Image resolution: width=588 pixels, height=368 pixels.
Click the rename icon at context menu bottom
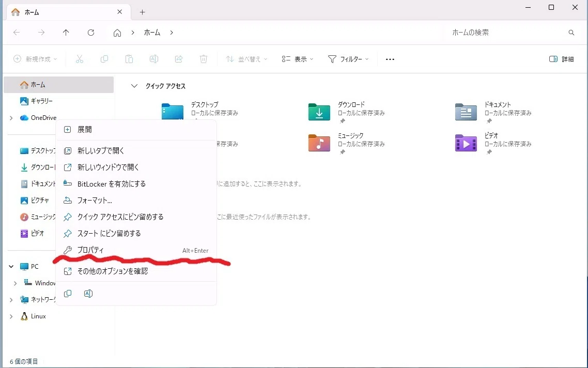click(x=88, y=294)
